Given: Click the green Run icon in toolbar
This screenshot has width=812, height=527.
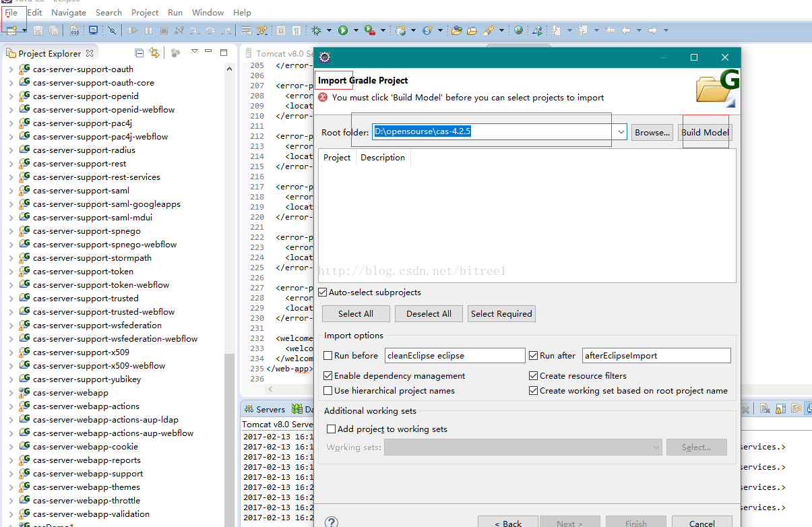Looking at the screenshot, I should click(x=343, y=30).
